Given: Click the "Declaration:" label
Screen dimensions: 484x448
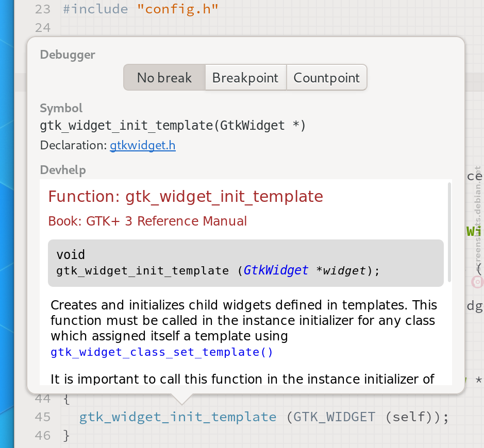Looking at the screenshot, I should coord(74,145).
